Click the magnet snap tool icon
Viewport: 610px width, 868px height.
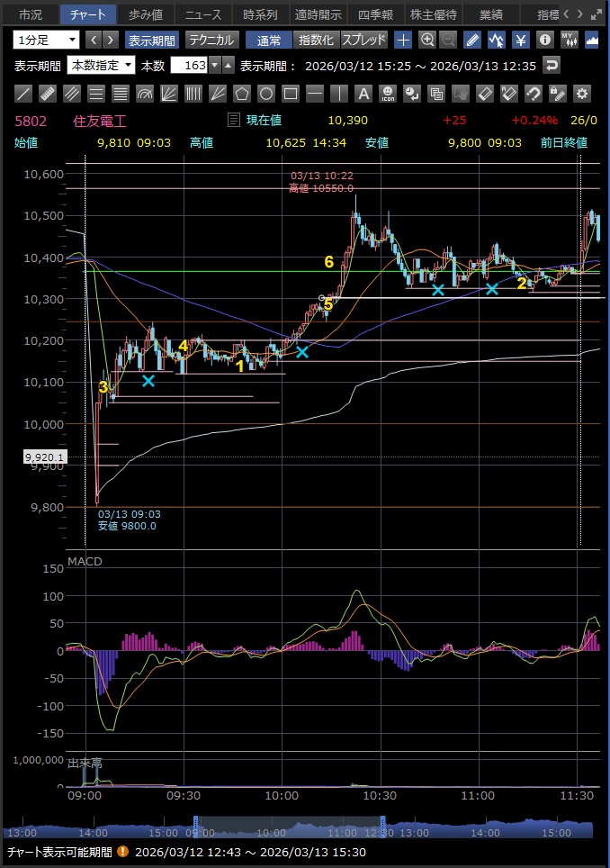[533, 93]
